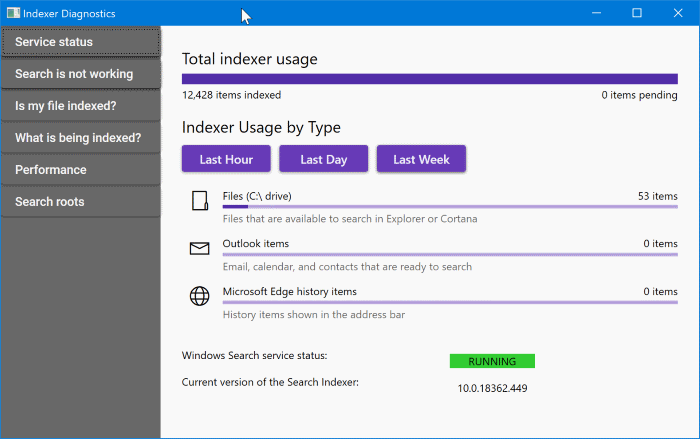The height and width of the screenshot is (439, 700).
Task: Click the Outlook items envelope icon
Action: click(199, 248)
